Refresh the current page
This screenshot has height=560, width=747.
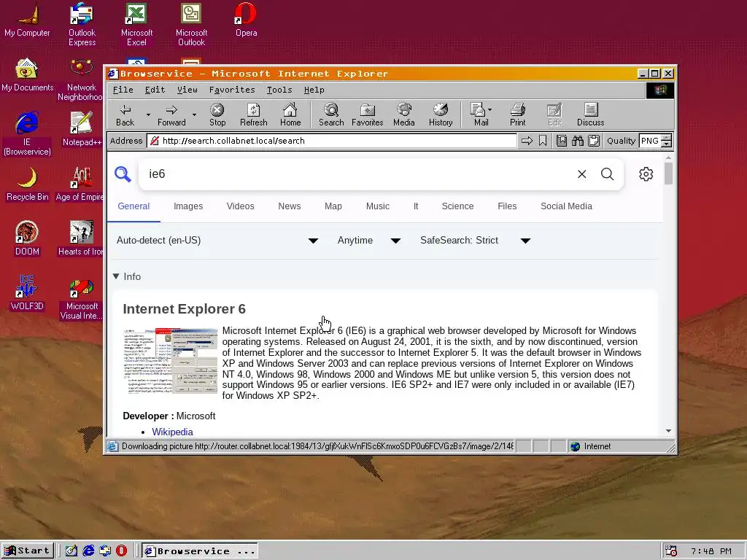[x=253, y=114]
